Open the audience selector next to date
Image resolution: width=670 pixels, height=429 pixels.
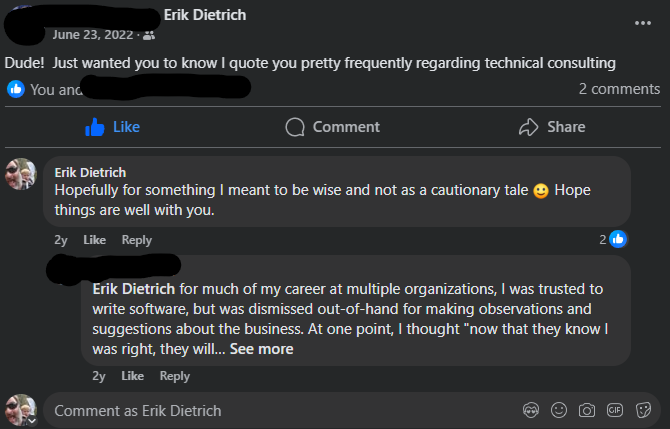(x=150, y=35)
